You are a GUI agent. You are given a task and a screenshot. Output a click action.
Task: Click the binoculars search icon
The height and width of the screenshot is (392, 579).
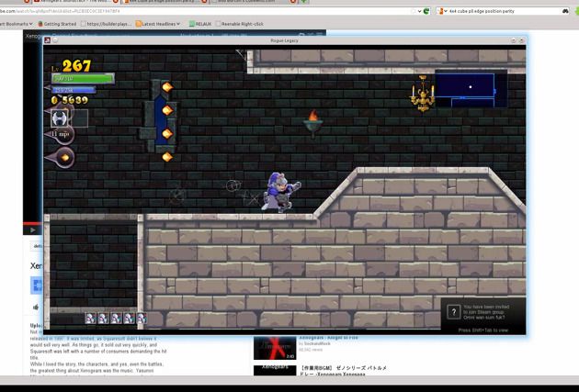click(566, 11)
